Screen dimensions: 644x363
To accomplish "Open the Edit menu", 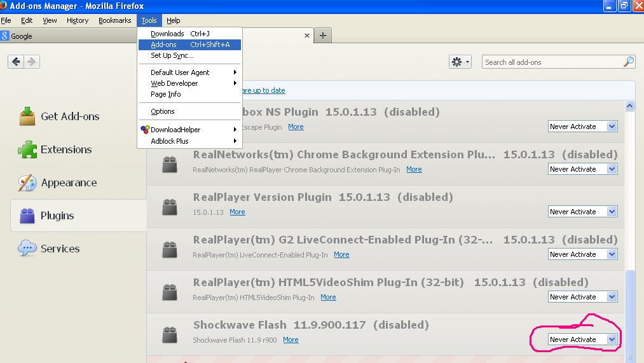I will coord(27,20).
